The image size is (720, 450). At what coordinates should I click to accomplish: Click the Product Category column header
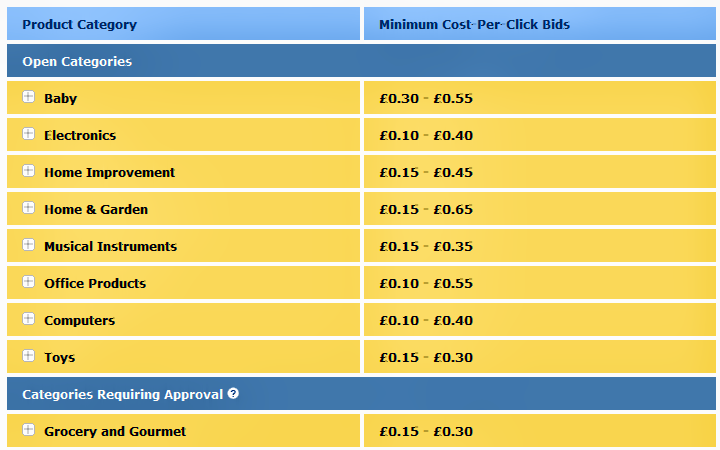79,24
